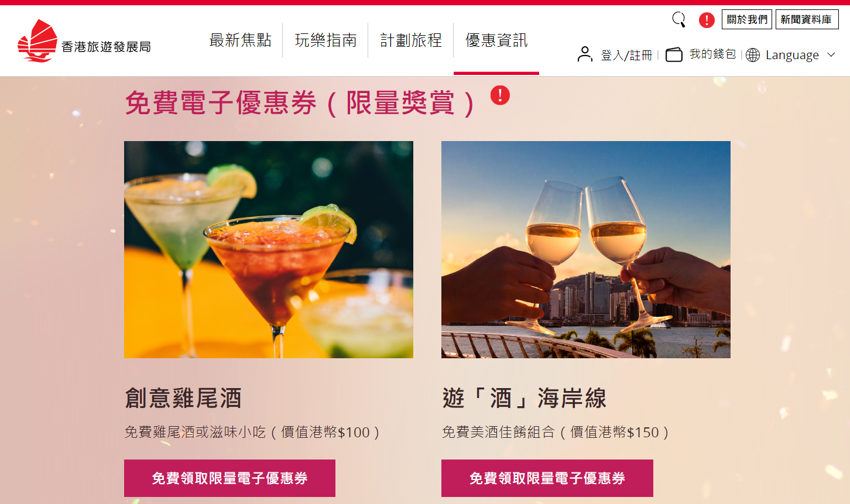Open 計劃旅程 menu
Screen dimensions: 850x504
point(411,40)
